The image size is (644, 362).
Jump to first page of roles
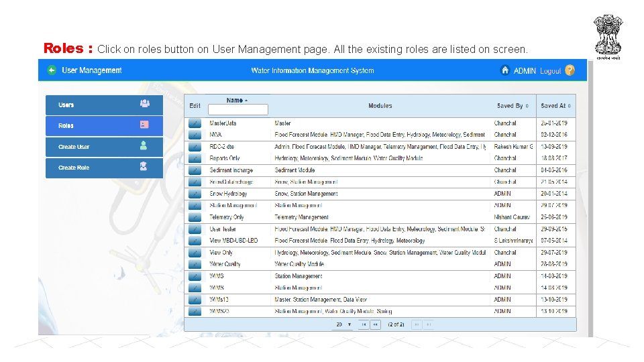(x=364, y=324)
